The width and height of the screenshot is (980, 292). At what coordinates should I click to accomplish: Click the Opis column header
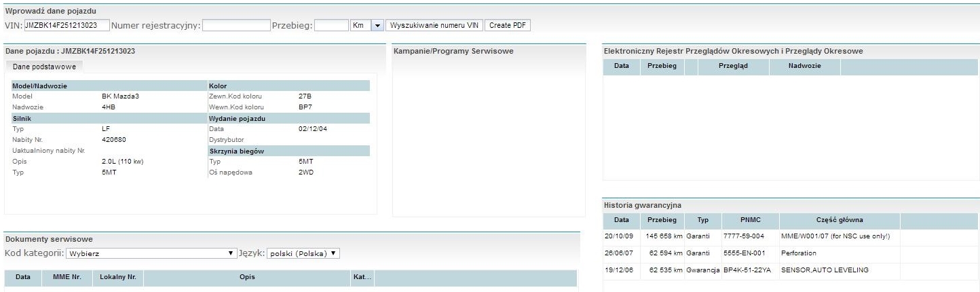point(247,278)
